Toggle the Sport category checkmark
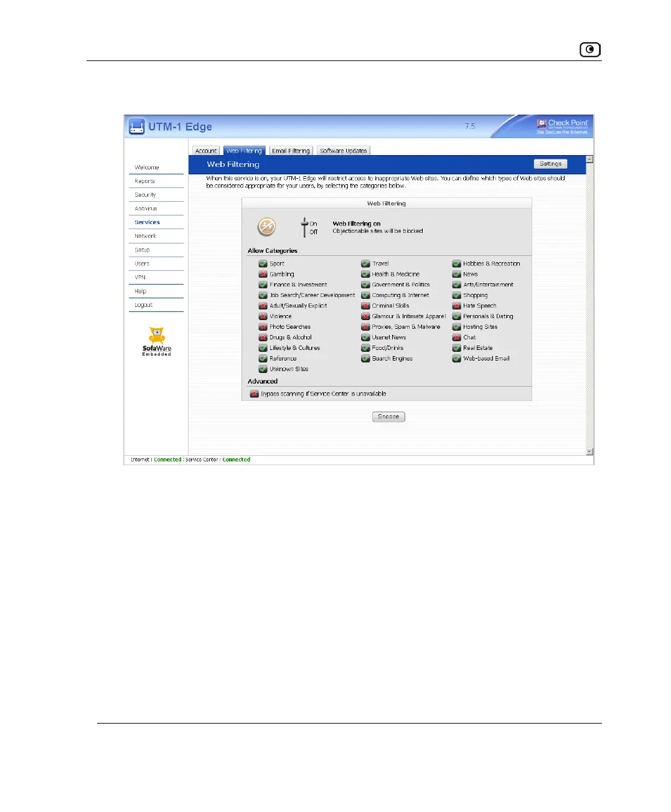671x812 pixels. tap(263, 263)
